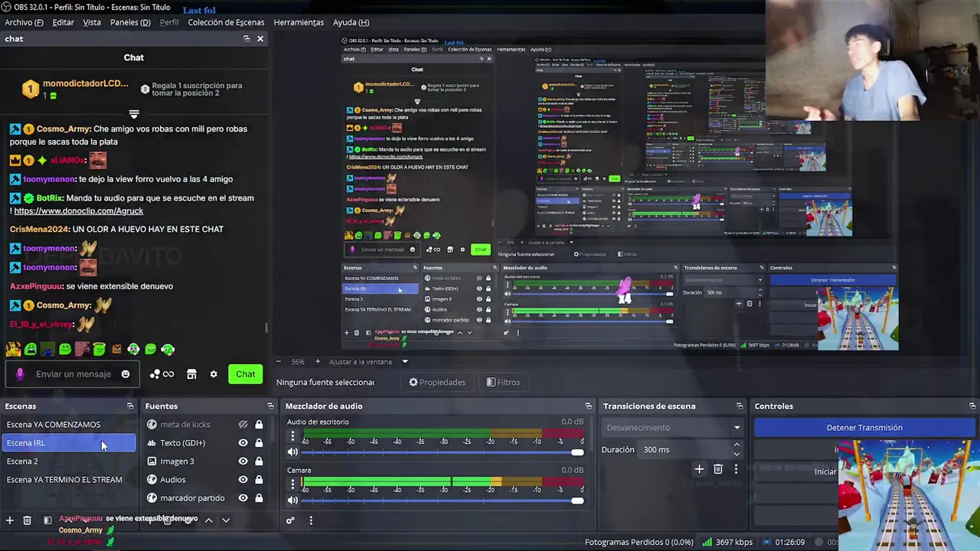This screenshot has height=551, width=980.
Task: Click the Duración 300 ms field
Action: [x=685, y=450]
